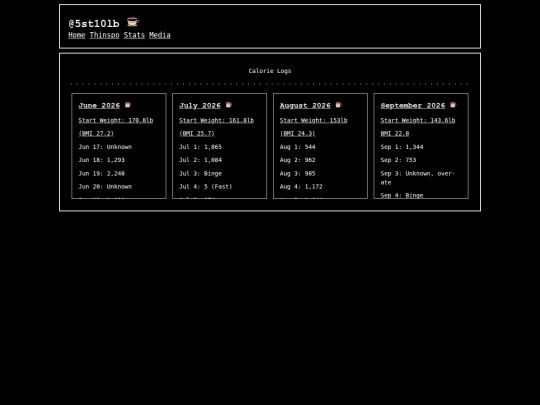Click the Start Weight: 161.8lb link
This screenshot has height=405, width=540.
pyautogui.click(x=216, y=120)
